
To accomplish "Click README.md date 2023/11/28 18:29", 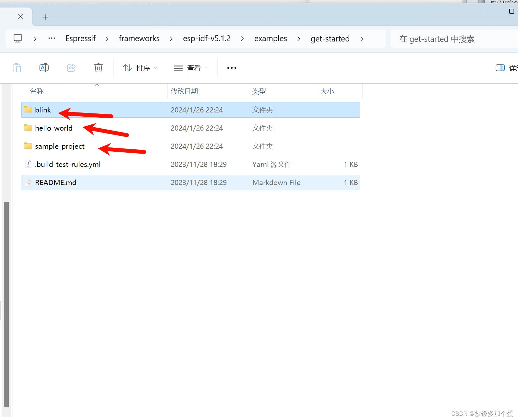I will point(199,182).
